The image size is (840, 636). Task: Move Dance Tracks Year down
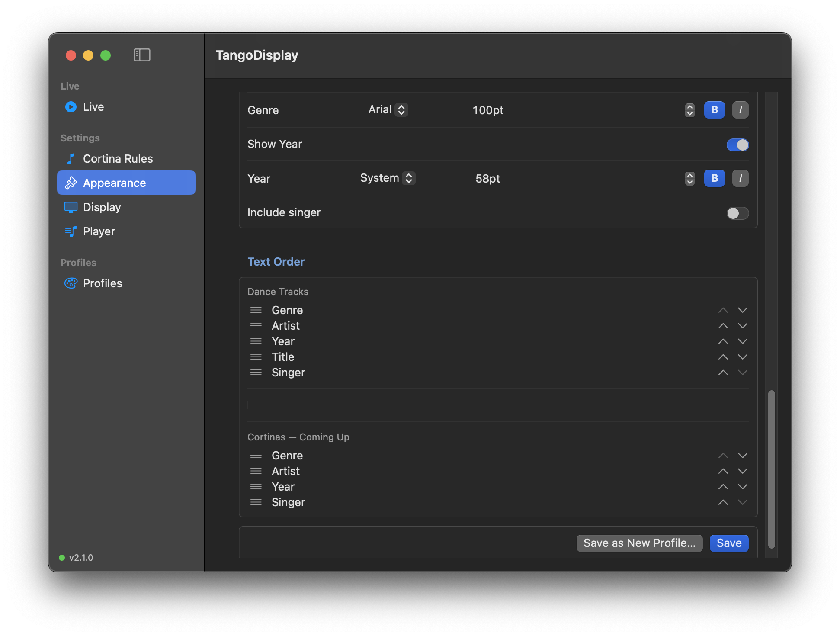coord(743,341)
